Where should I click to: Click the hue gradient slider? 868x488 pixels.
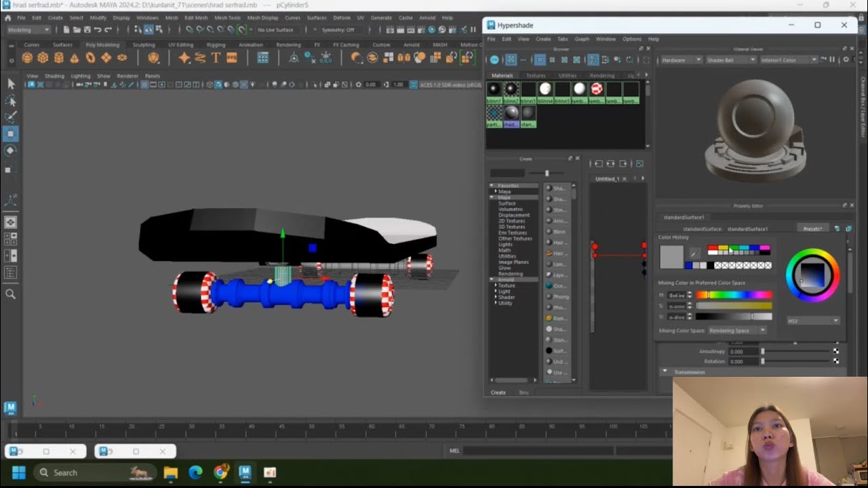(734, 295)
